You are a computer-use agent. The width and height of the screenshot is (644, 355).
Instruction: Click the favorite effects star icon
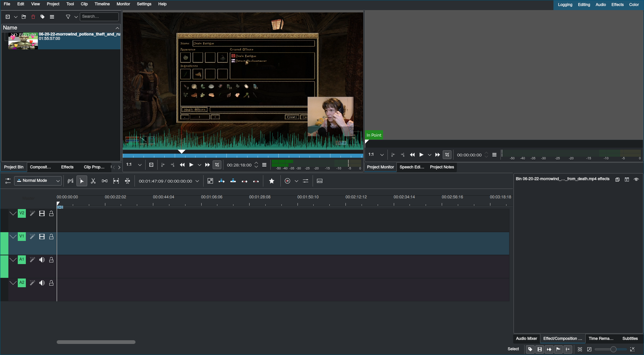tap(272, 181)
